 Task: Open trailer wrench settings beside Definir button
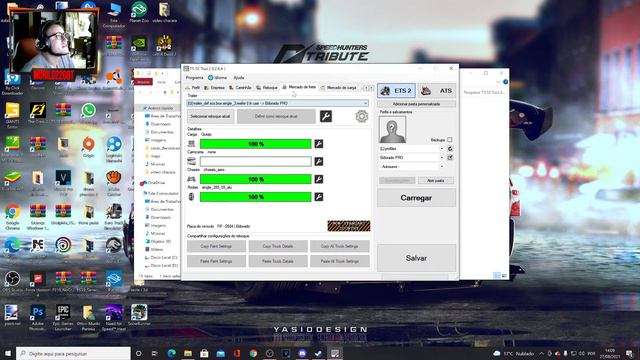326,116
